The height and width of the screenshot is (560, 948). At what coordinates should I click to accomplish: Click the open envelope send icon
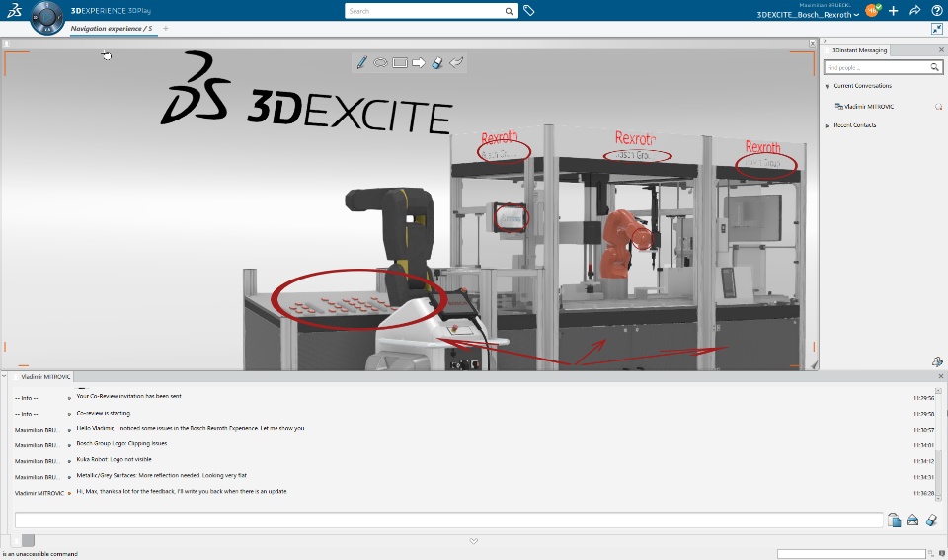(x=912, y=520)
